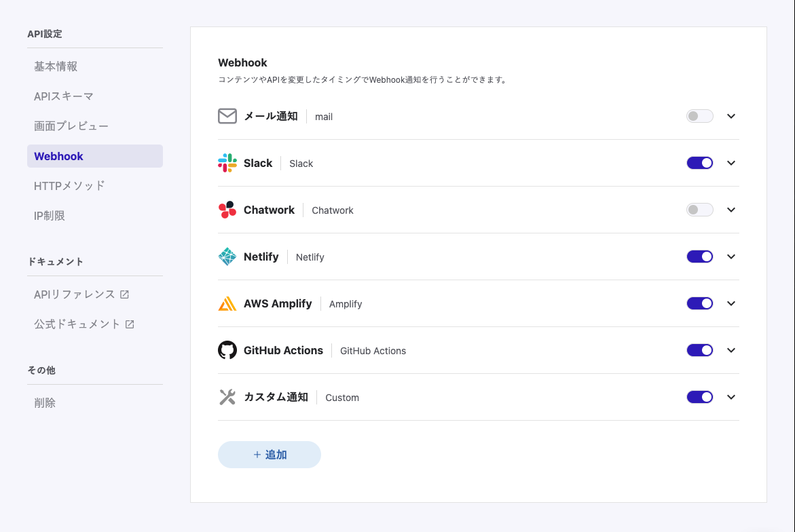This screenshot has height=532, width=795.
Task: Click the 'Amplify' webhook name label
Action: 346,304
